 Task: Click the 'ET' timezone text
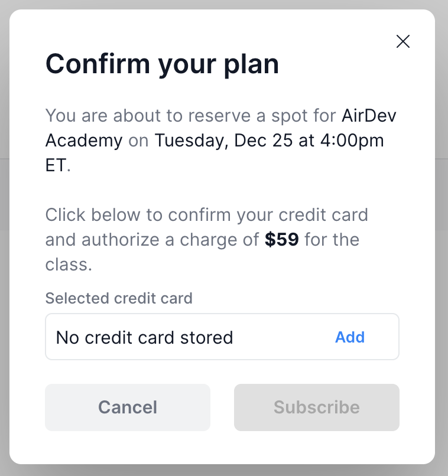56,166
